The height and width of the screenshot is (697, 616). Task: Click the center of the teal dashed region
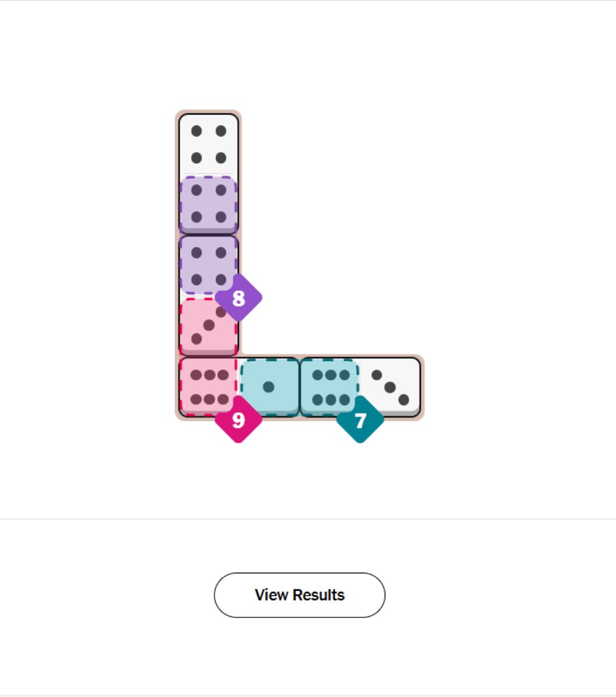300,387
